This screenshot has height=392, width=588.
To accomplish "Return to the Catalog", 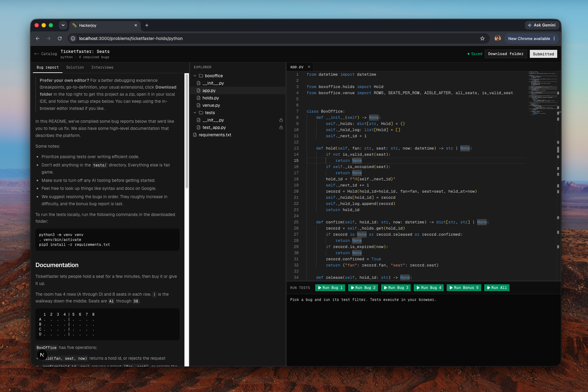I will 46,54.
